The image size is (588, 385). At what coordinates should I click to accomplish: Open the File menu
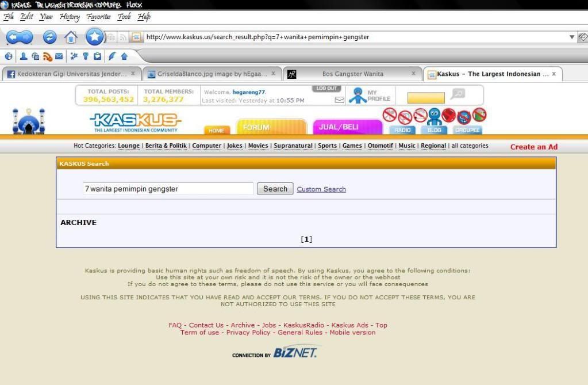tap(9, 17)
